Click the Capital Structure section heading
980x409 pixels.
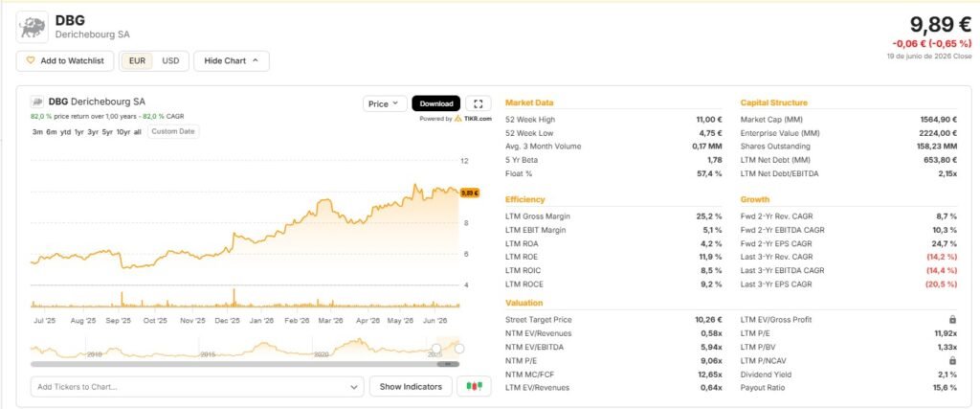pos(773,102)
